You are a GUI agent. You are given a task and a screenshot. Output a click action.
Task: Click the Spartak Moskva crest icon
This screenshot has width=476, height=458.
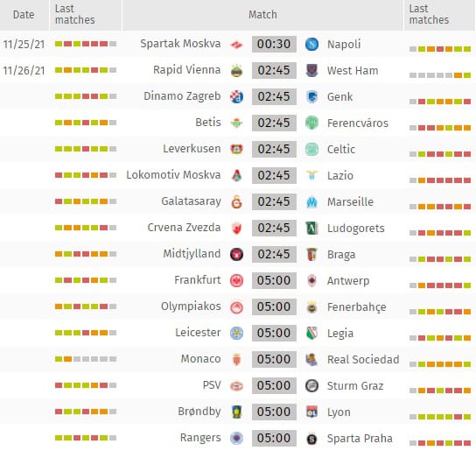236,45
